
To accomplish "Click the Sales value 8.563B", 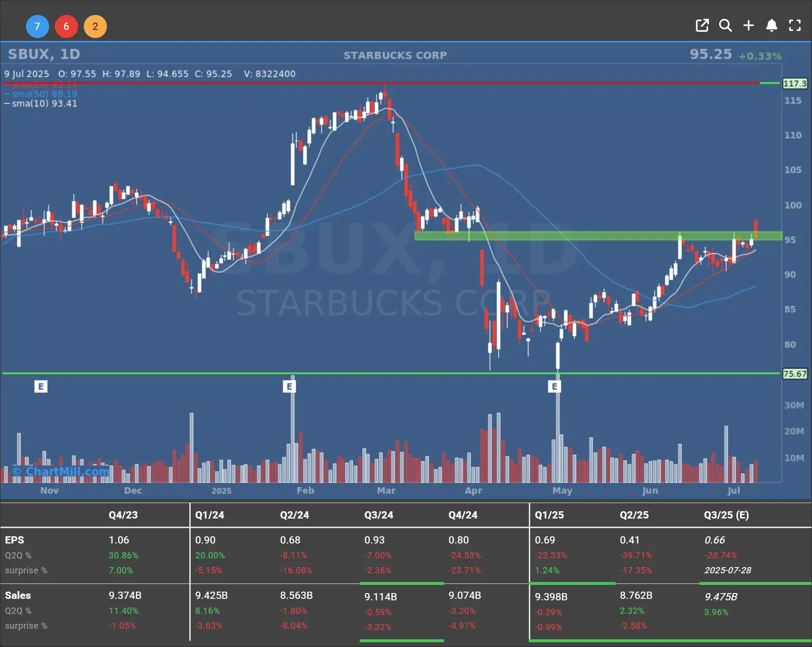I will tap(296, 595).
